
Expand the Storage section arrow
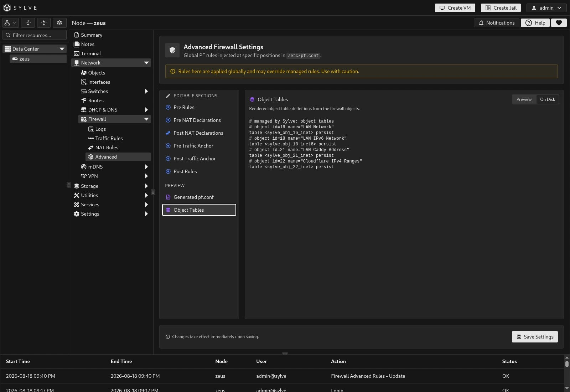coord(146,186)
